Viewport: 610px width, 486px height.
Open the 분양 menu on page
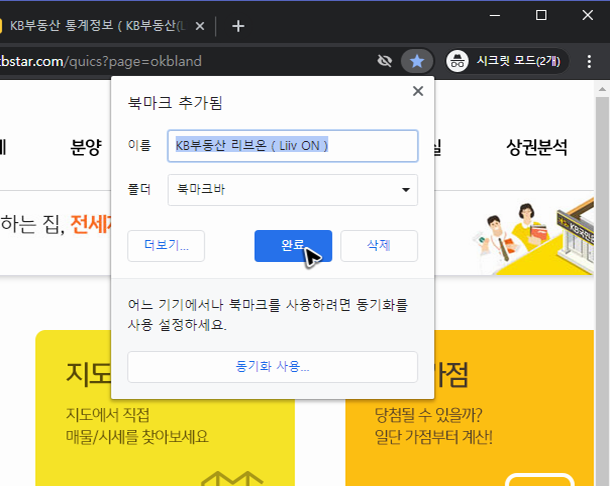pyautogui.click(x=86, y=147)
